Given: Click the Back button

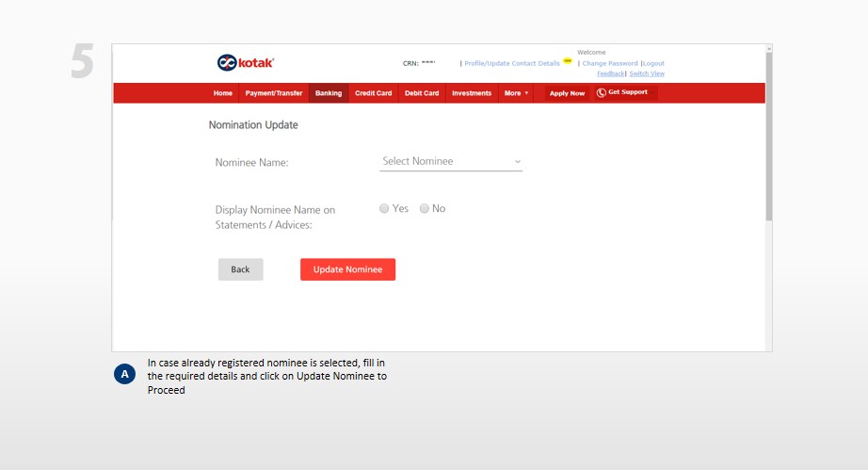Looking at the screenshot, I should 240,269.
